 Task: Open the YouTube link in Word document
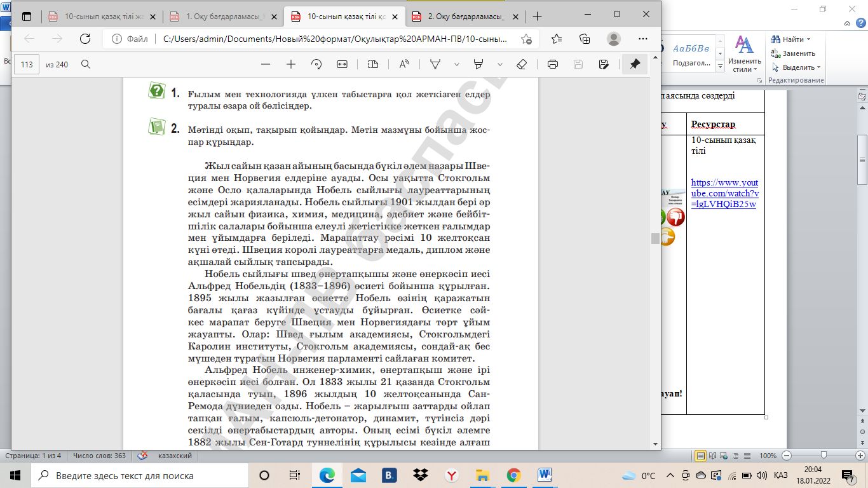click(x=724, y=194)
